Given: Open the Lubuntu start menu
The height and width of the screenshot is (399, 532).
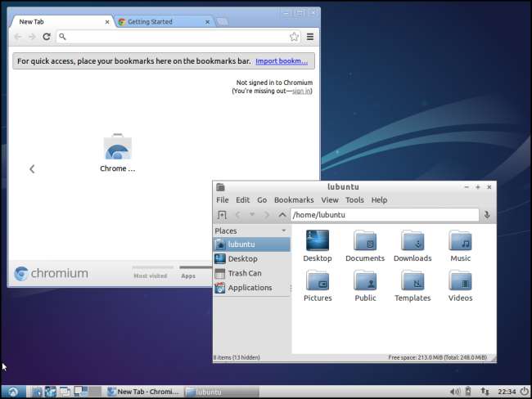Looking at the screenshot, I should point(12,392).
